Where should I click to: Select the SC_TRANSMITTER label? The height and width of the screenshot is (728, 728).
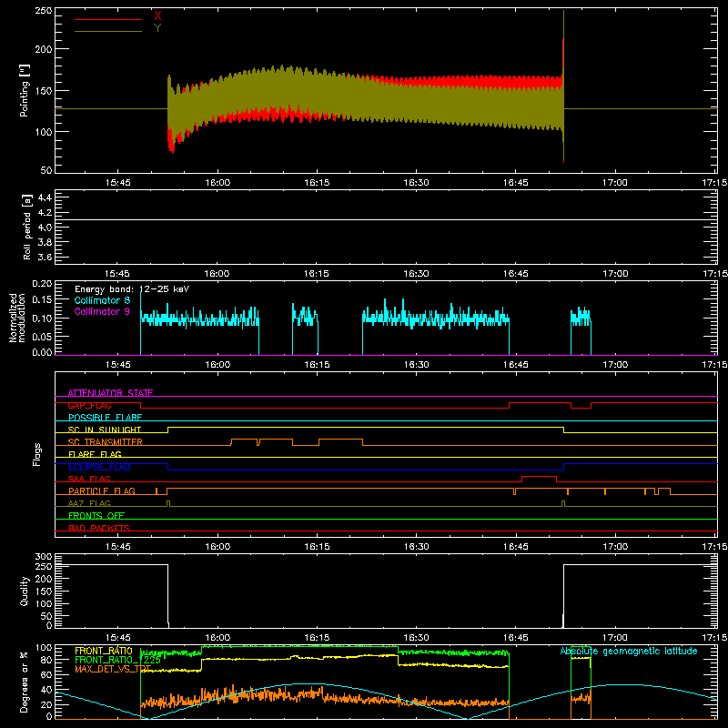[x=106, y=442]
